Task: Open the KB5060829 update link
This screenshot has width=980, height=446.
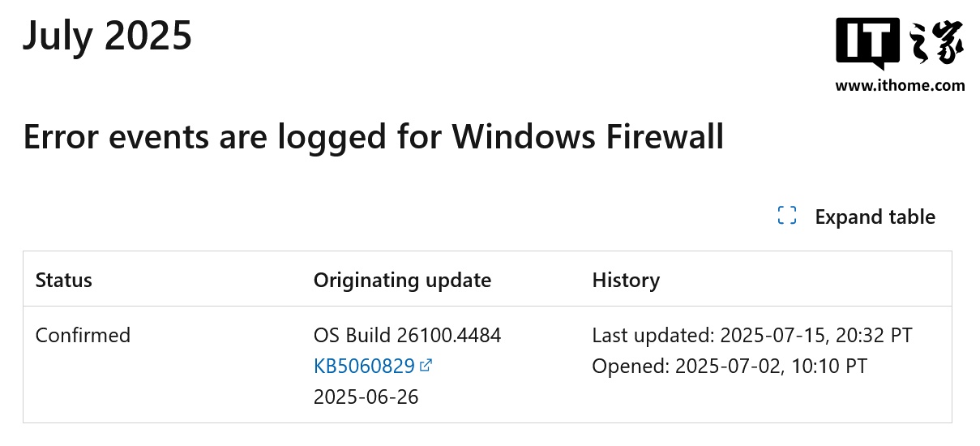Action: pyautogui.click(x=364, y=366)
